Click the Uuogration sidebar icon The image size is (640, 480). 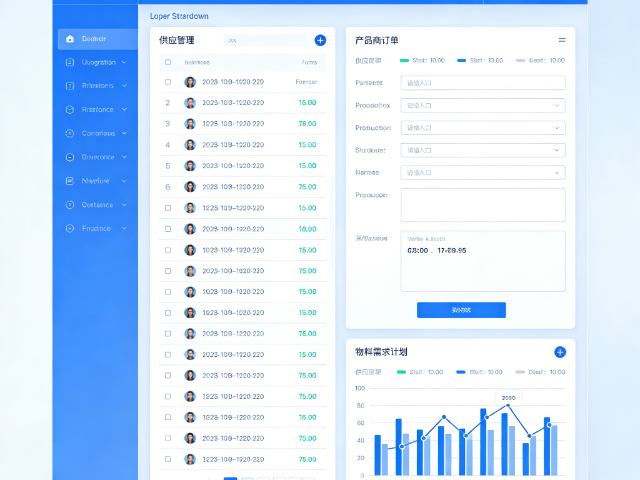[x=70, y=62]
